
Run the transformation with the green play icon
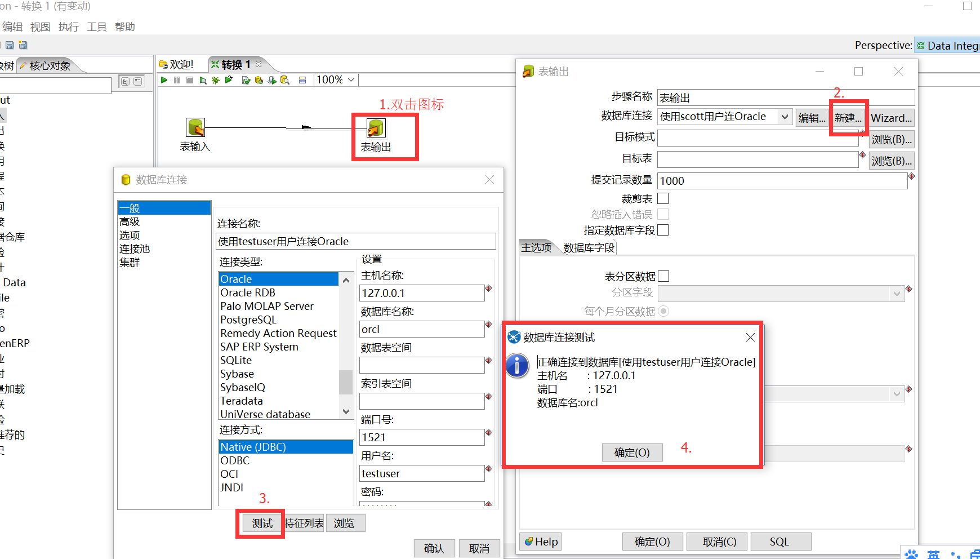coord(164,80)
